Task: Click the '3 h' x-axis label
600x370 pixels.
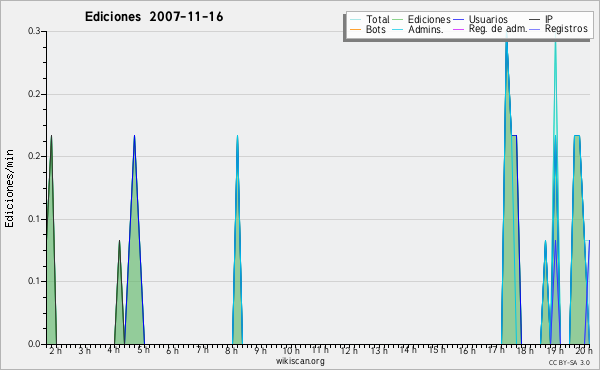Action: (x=85, y=350)
